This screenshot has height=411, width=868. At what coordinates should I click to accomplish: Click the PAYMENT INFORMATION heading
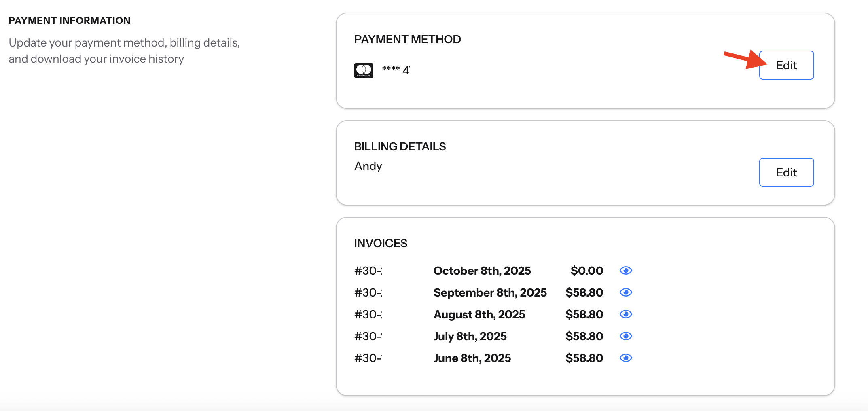[70, 21]
